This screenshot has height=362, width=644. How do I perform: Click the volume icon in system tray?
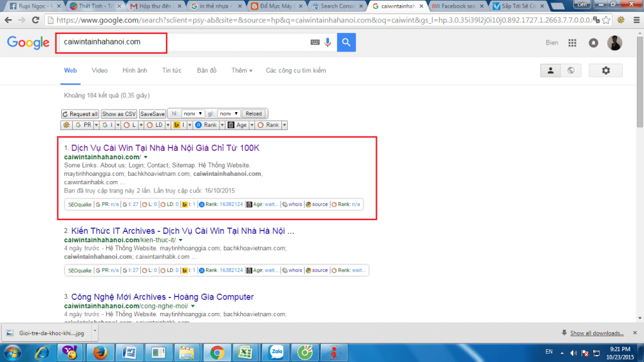[x=573, y=353]
